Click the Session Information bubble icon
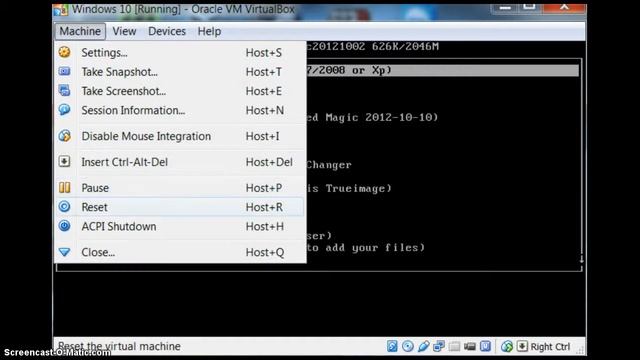Image resolution: width=640 pixels, height=360 pixels. (64, 109)
